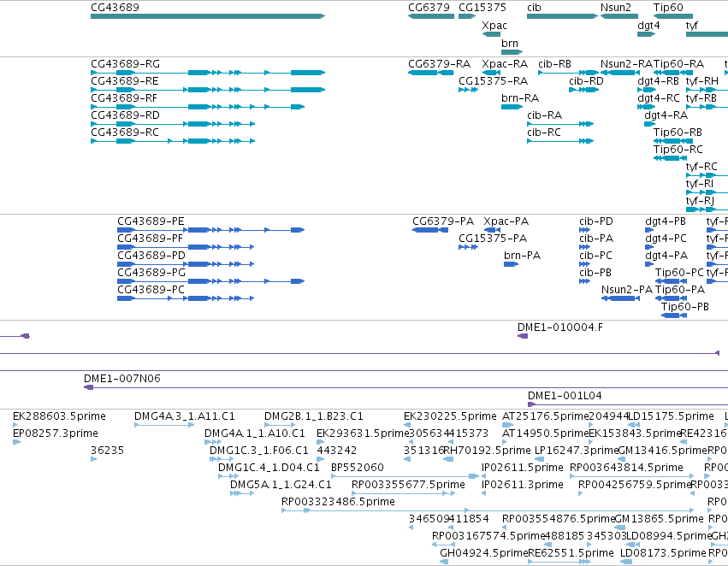This screenshot has height=566, width=728.
Task: Select EST RP003554876.5prime
Action: click(x=505, y=528)
